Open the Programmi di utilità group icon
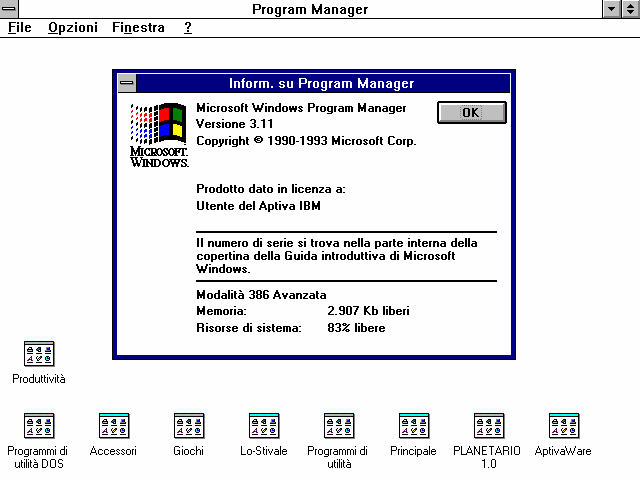 [339, 425]
